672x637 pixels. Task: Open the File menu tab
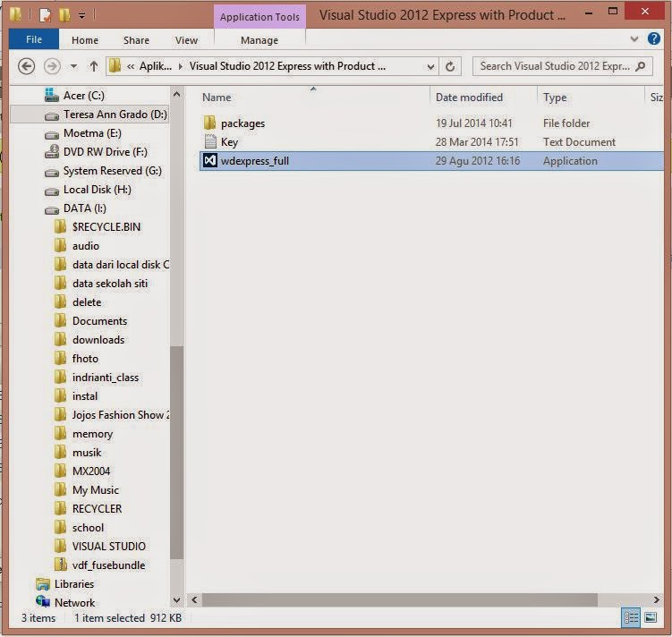tap(34, 40)
